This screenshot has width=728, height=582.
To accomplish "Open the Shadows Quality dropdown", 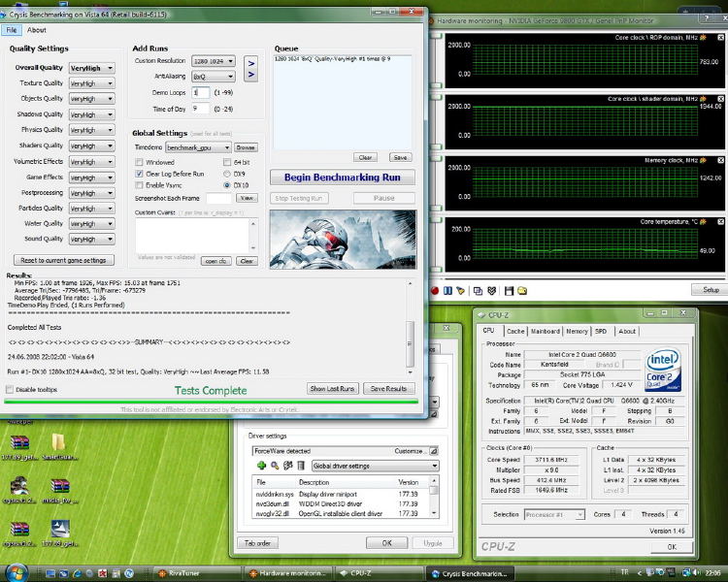I will tap(92, 114).
